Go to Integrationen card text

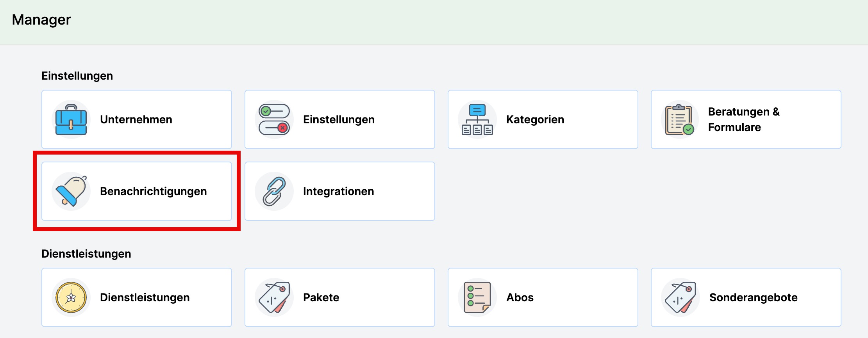pyautogui.click(x=339, y=191)
